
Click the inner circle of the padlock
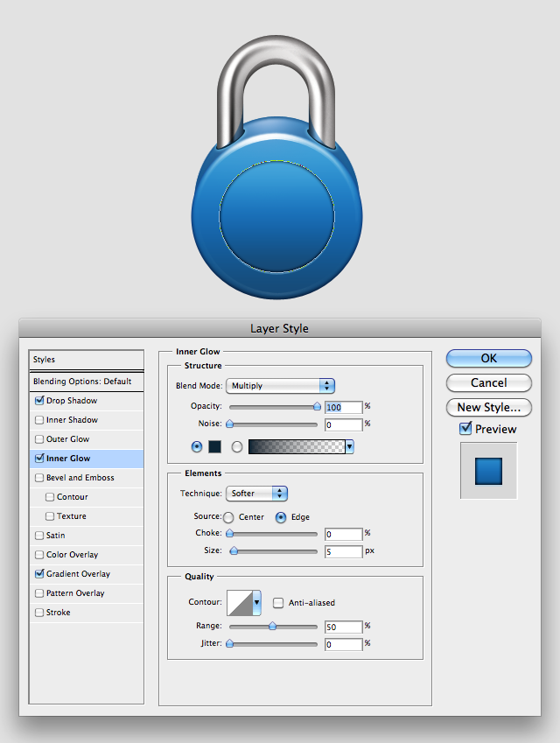pos(277,216)
